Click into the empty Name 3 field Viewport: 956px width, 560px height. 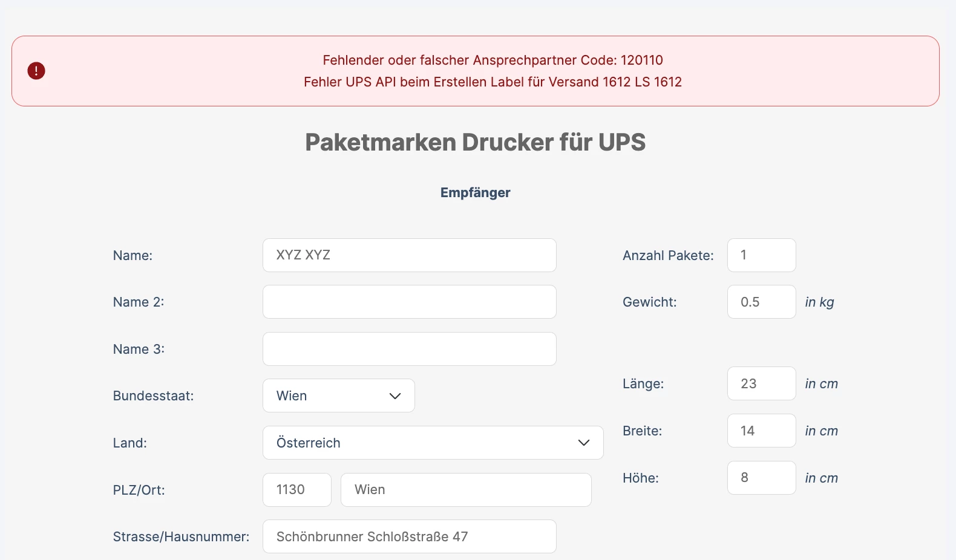pos(410,349)
